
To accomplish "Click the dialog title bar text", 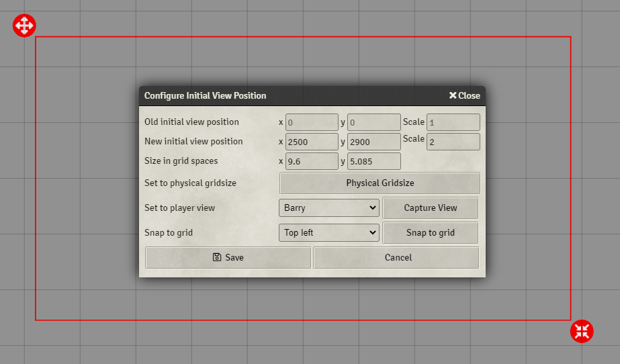I will [x=205, y=95].
